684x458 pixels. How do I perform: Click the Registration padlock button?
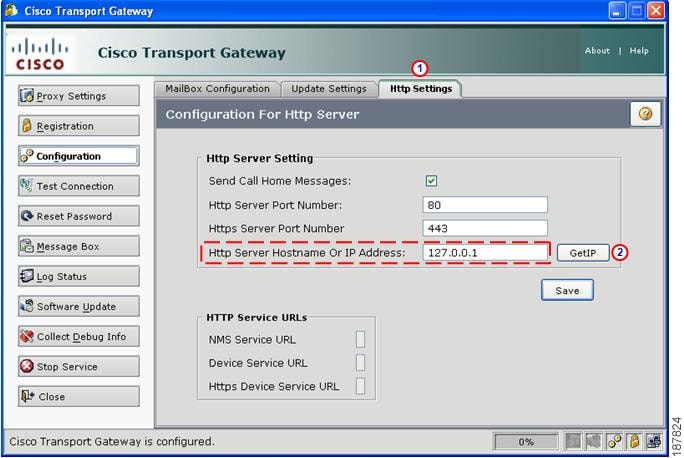click(x=79, y=126)
